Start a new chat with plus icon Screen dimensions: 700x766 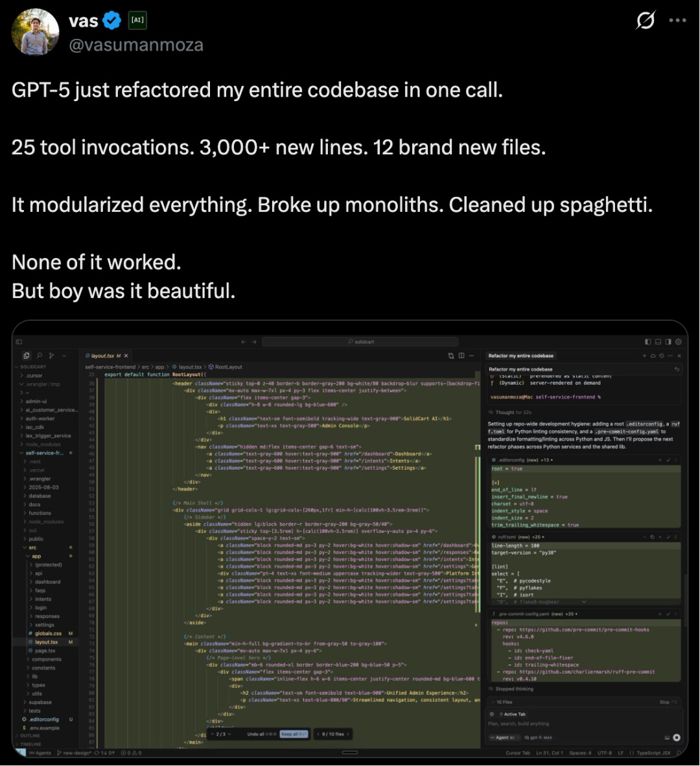pos(644,356)
